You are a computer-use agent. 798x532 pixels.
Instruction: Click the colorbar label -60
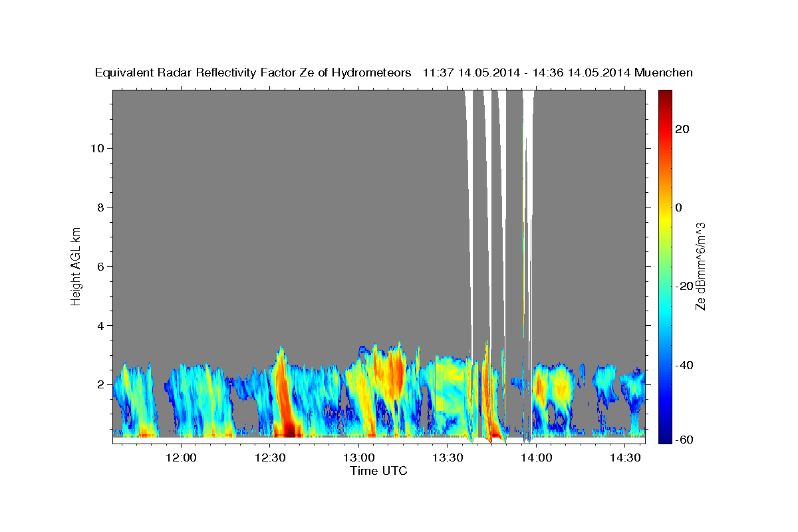[684, 440]
